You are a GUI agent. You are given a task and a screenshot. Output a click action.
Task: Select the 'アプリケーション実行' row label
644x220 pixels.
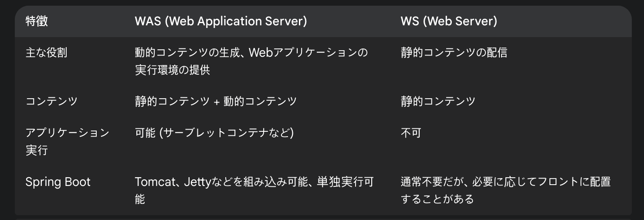68,141
